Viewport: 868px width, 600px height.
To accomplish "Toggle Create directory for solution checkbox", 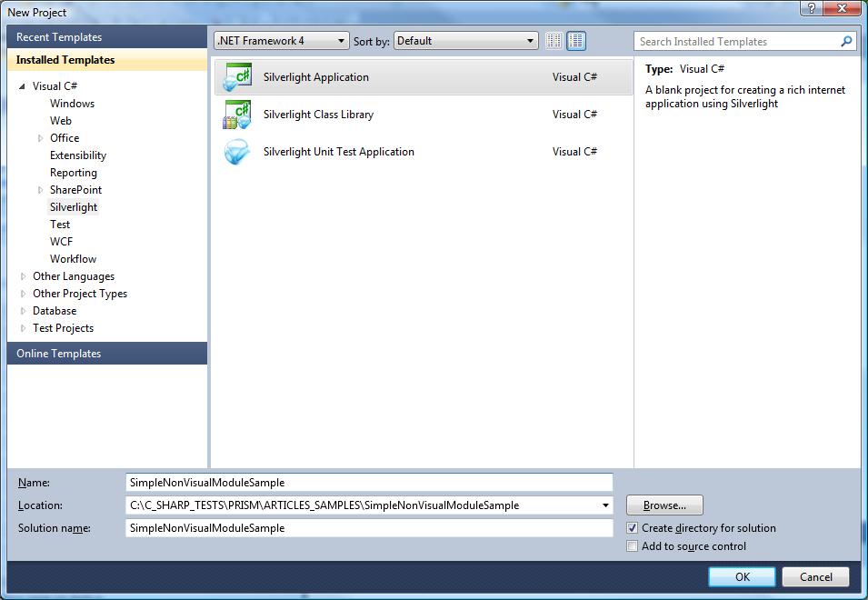I will point(633,528).
